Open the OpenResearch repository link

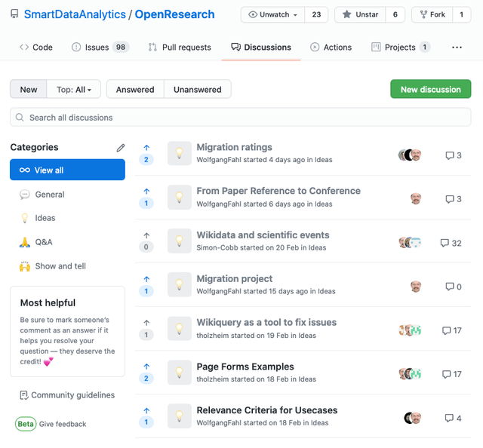174,14
